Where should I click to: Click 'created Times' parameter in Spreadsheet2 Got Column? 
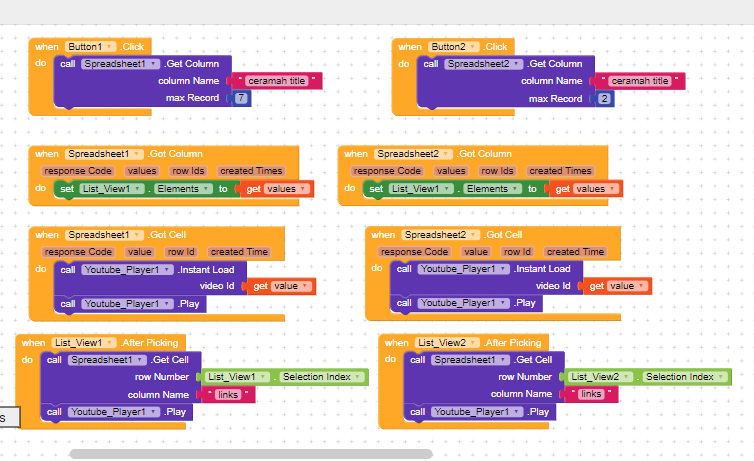(x=560, y=171)
